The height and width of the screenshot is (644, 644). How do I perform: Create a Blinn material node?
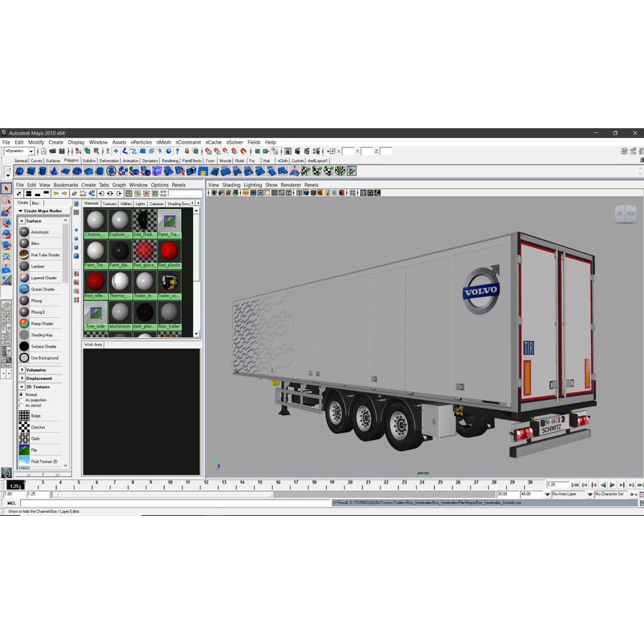40,243
